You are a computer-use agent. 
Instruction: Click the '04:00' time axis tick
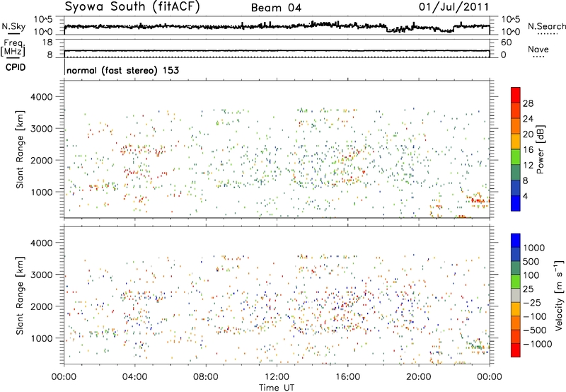pyautogui.click(x=134, y=377)
